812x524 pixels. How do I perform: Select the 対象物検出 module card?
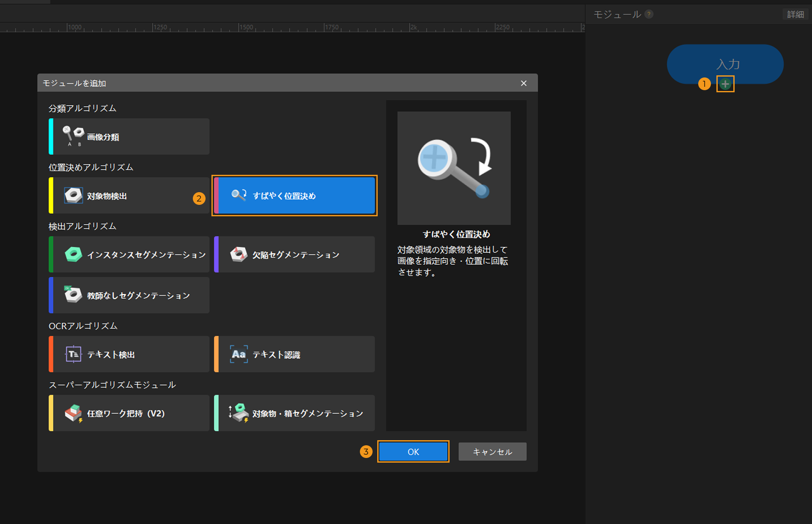click(129, 196)
